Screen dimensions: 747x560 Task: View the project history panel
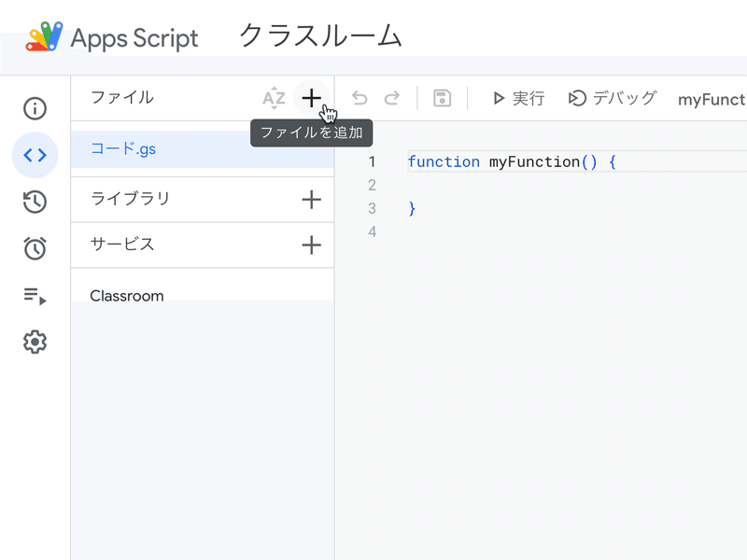pyautogui.click(x=35, y=202)
